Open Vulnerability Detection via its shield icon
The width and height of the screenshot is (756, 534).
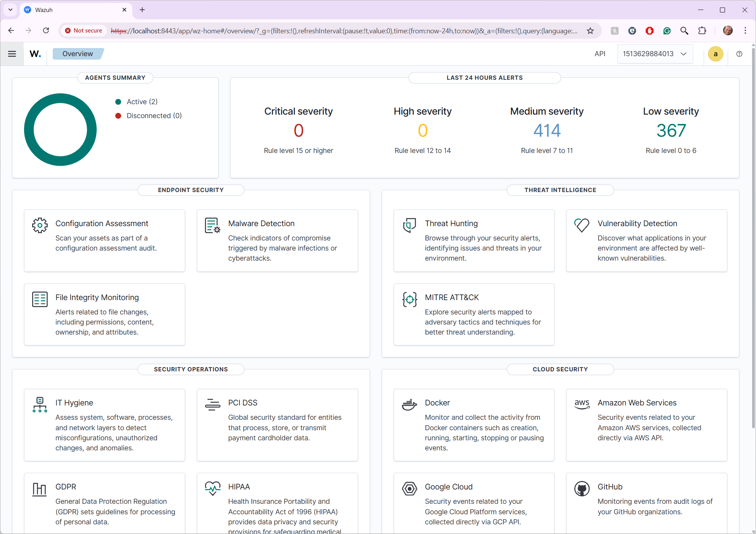pos(582,225)
